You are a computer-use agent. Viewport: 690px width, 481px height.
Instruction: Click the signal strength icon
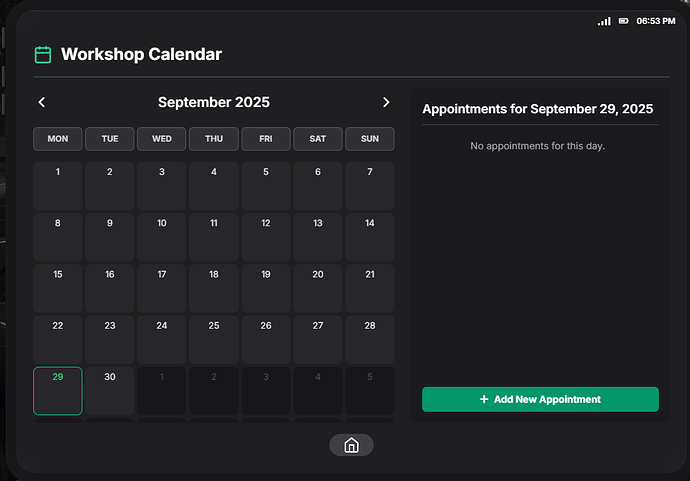(604, 21)
